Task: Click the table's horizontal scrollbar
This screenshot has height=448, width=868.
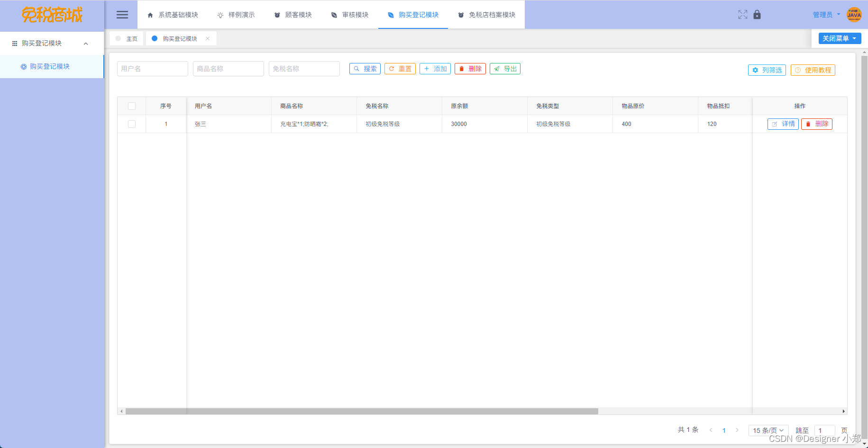Action: (x=362, y=411)
